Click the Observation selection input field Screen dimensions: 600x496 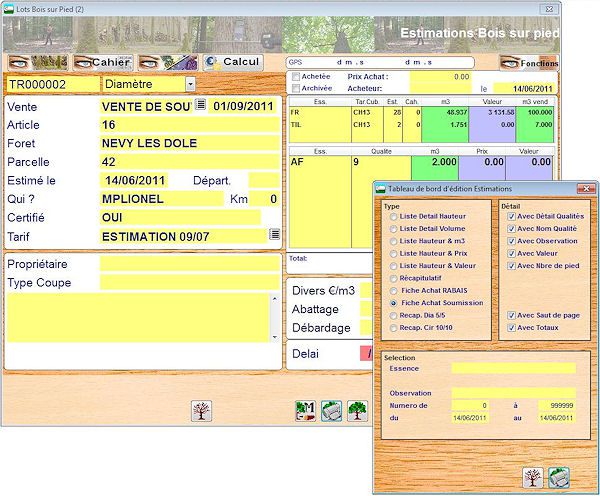(514, 393)
